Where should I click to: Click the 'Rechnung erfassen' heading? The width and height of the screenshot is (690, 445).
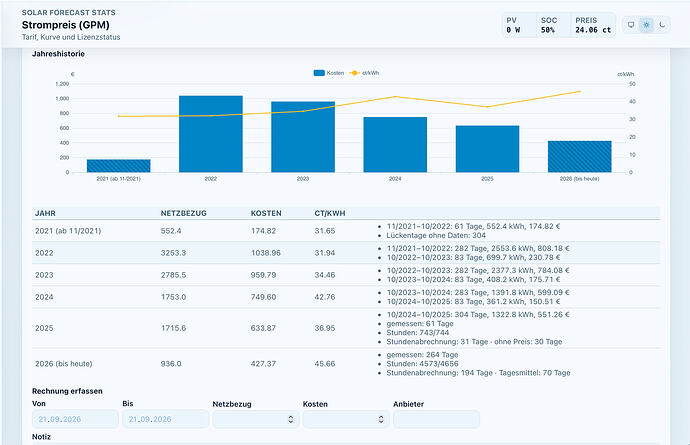tap(67, 391)
